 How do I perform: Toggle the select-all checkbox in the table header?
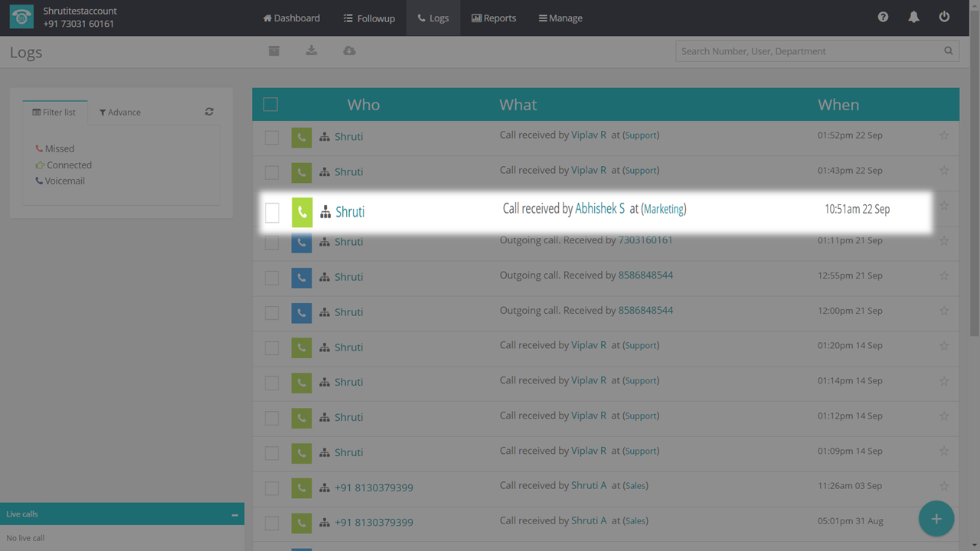pos(270,104)
